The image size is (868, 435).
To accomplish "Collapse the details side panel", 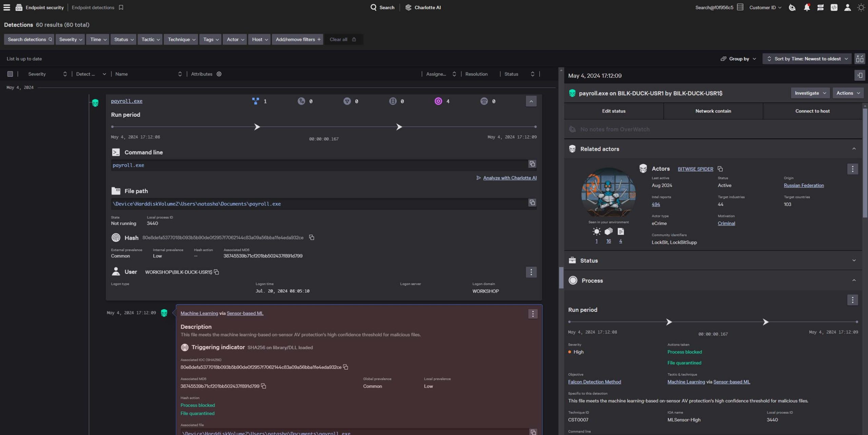I will click(860, 75).
